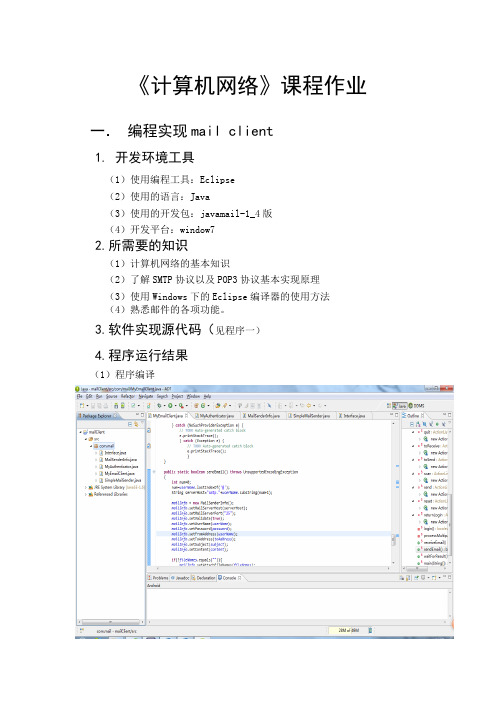Viewport: 496px width, 702px height.
Task: Open the Source menu
Action: [111, 397]
